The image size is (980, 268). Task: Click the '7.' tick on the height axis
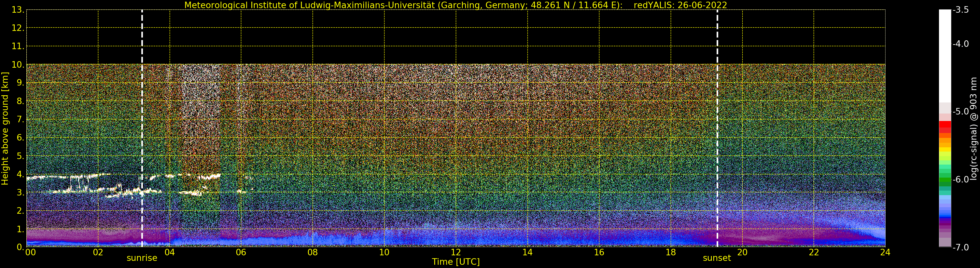21,119
